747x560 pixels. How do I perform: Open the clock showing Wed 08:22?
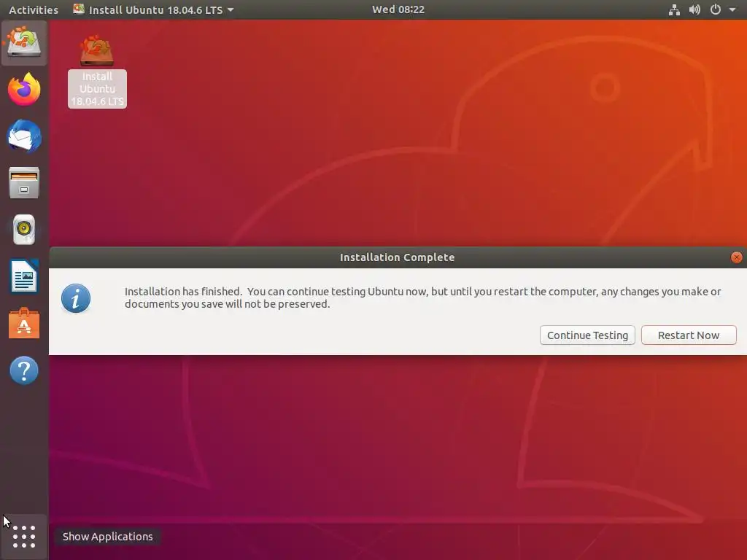[x=398, y=9]
